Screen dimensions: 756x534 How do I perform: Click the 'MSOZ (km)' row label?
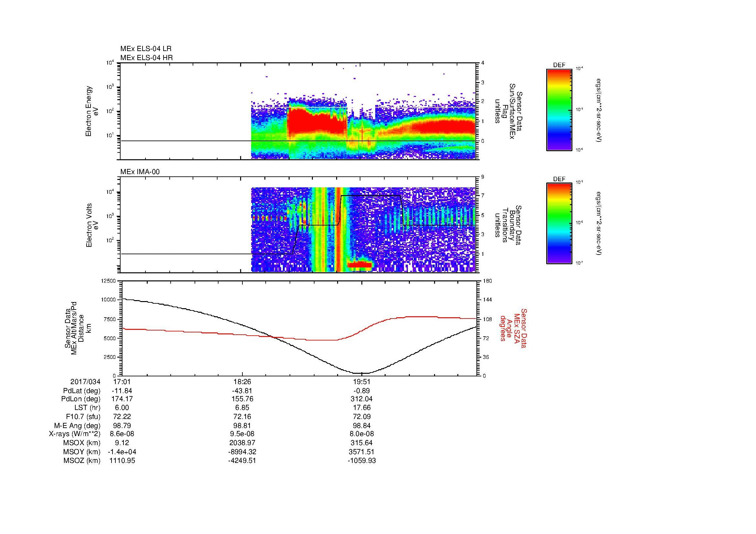tap(82, 461)
